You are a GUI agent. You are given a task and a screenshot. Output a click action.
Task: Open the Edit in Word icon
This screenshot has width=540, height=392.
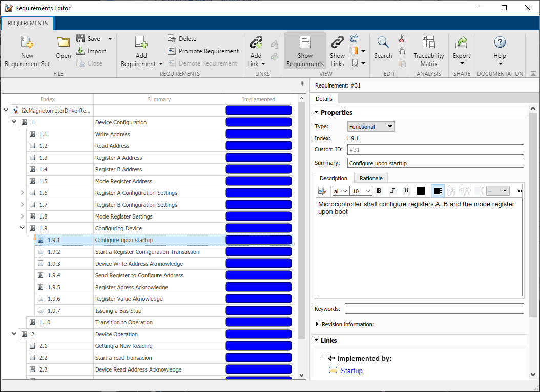pyautogui.click(x=322, y=191)
